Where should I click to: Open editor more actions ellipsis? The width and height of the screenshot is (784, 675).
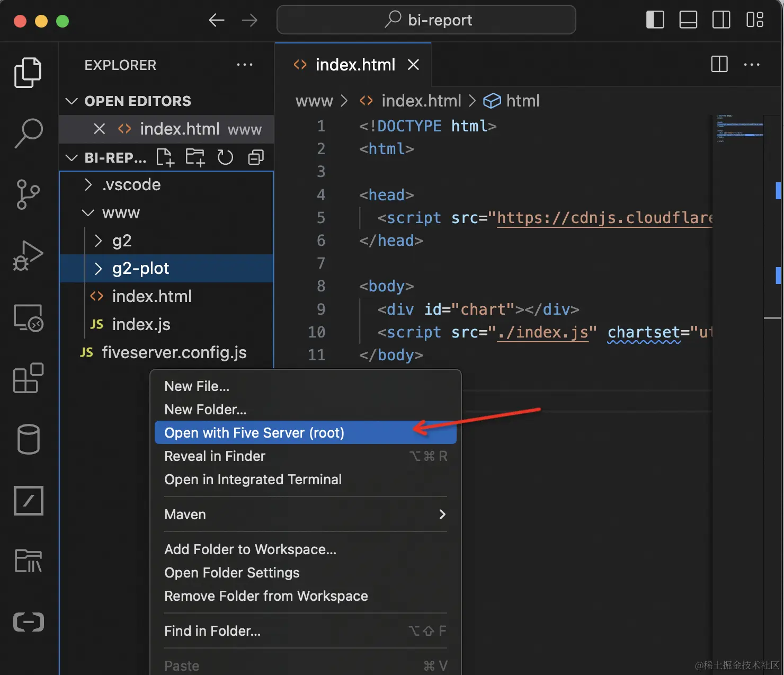[752, 65]
